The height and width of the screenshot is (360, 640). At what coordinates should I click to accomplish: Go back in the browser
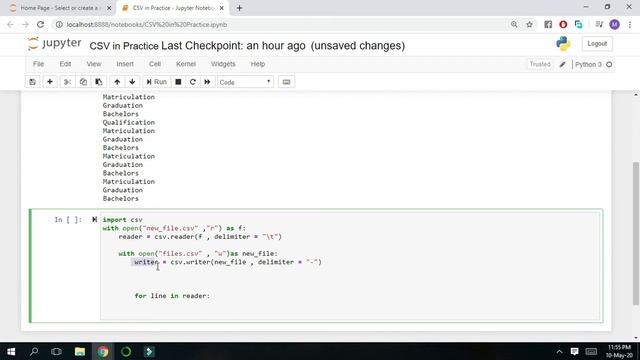point(10,24)
